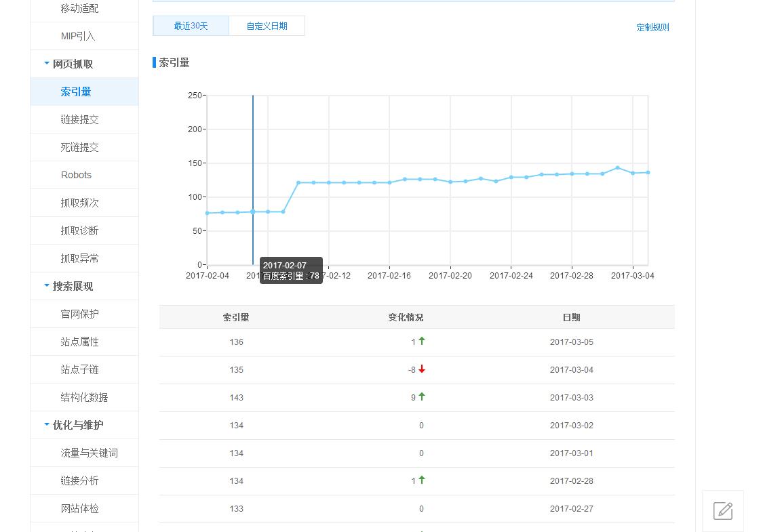Collapse the 搜索展现 section
Image resolution: width=782 pixels, height=532 pixels.
[x=47, y=286]
